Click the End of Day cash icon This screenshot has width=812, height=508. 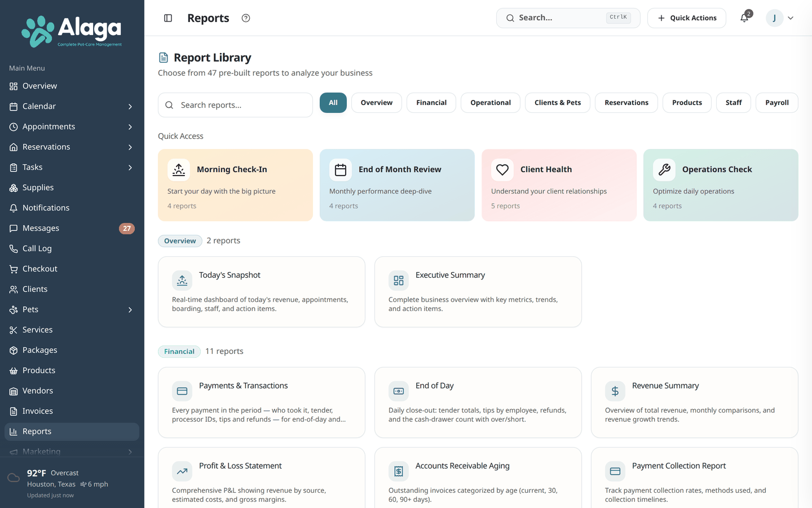pyautogui.click(x=399, y=391)
